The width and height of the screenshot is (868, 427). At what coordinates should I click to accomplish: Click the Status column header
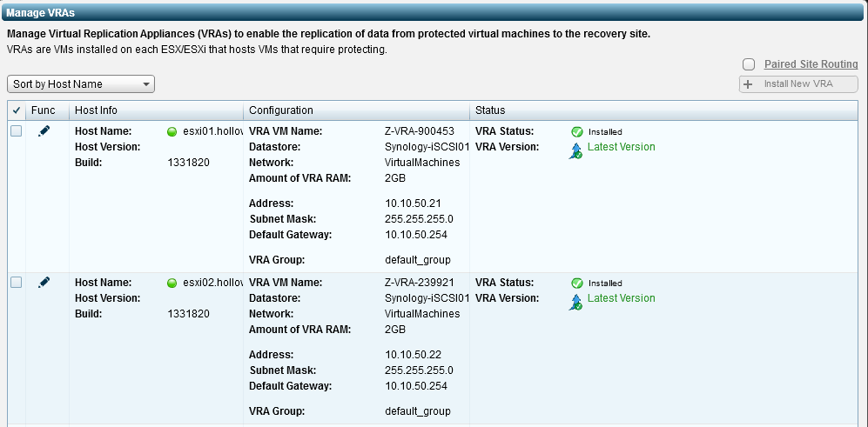point(489,110)
